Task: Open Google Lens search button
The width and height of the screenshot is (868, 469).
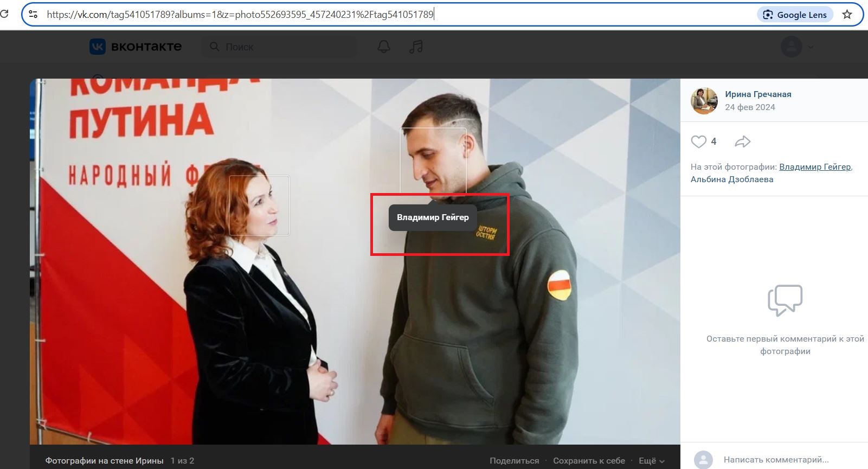Action: [795, 15]
